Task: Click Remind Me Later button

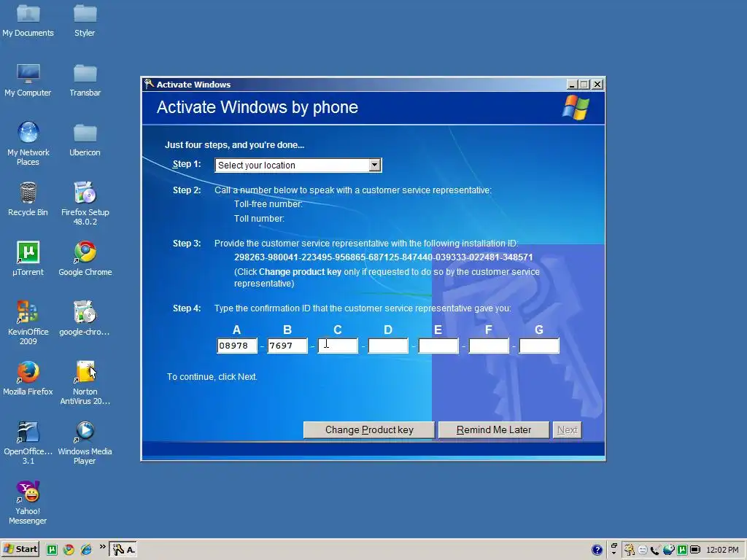Action: pos(494,429)
